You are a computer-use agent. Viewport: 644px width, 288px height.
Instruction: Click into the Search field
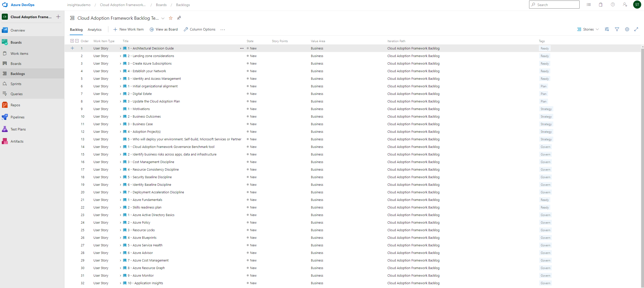coord(554,5)
